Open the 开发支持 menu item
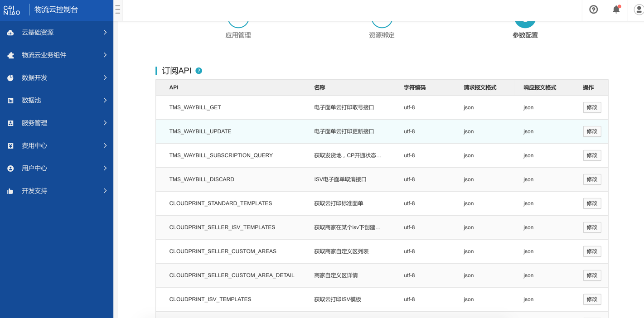The width and height of the screenshot is (644, 318). pos(57,191)
